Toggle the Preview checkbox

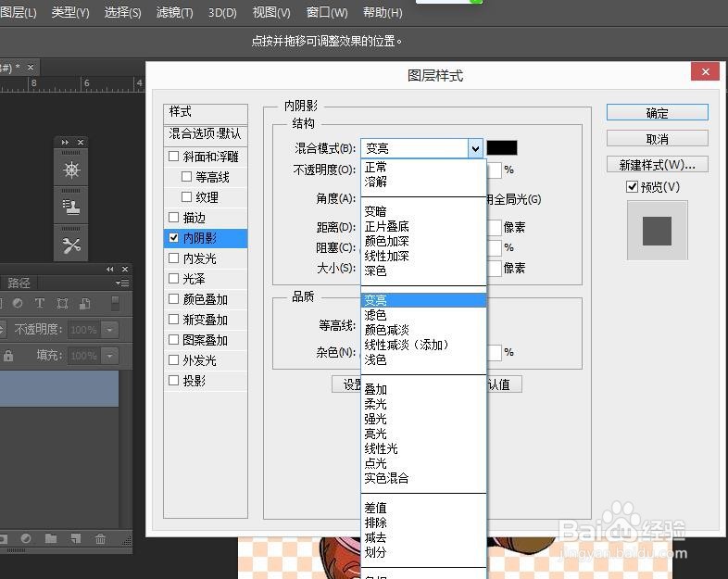(632, 186)
